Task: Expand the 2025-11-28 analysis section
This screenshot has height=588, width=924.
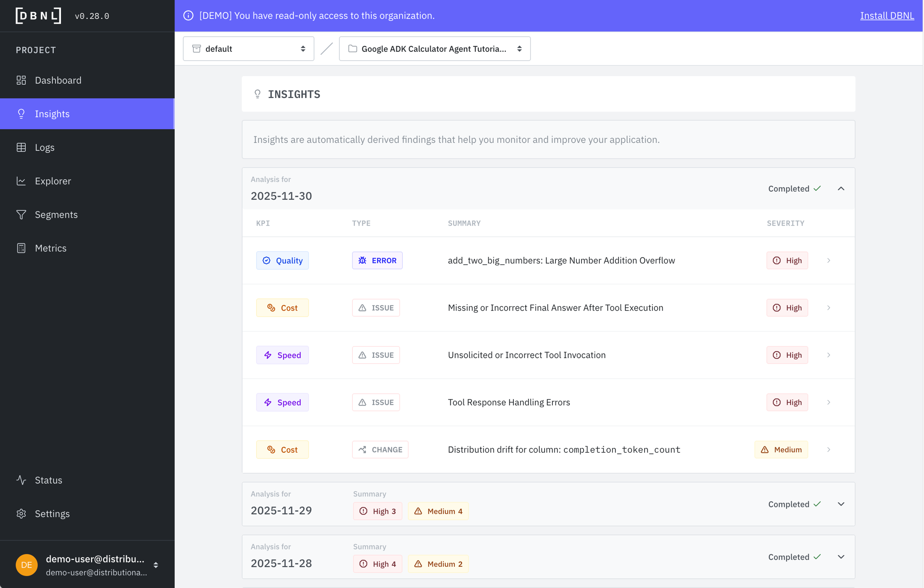Action: click(x=841, y=557)
